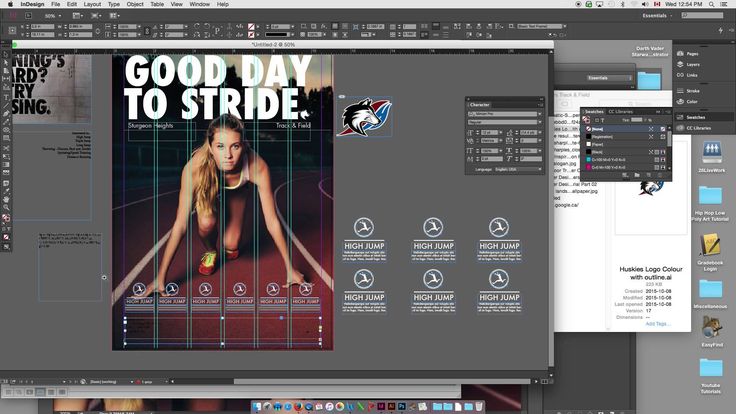Select the Type tool
The width and height of the screenshot is (736, 414).
point(6,97)
